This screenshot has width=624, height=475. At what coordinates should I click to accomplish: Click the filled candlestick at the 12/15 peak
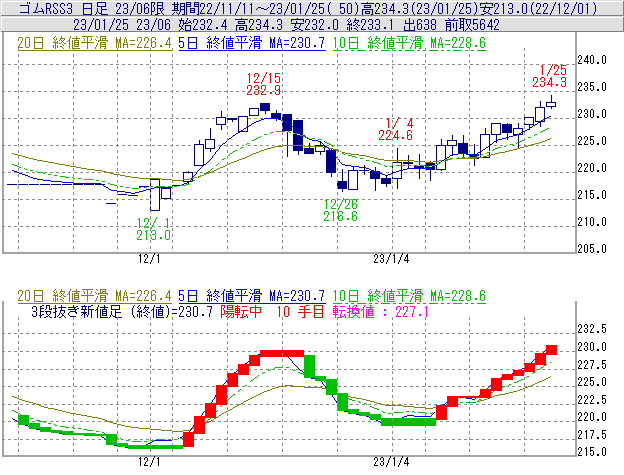click(265, 107)
